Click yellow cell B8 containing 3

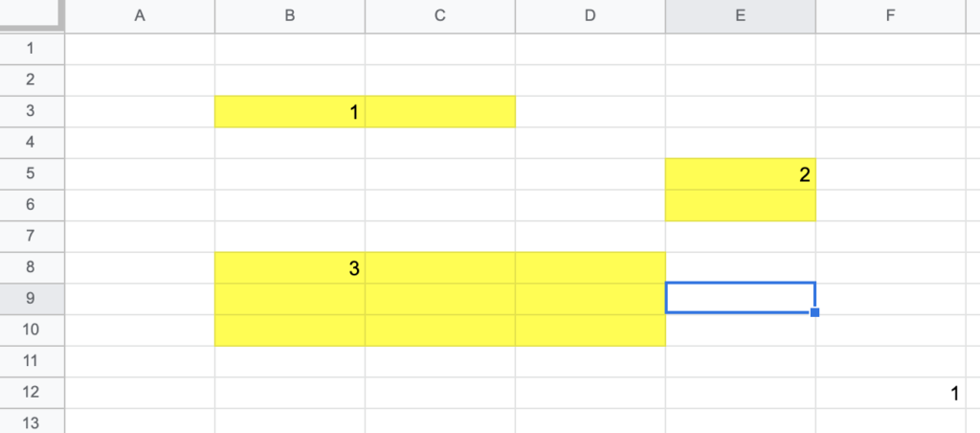coord(290,268)
